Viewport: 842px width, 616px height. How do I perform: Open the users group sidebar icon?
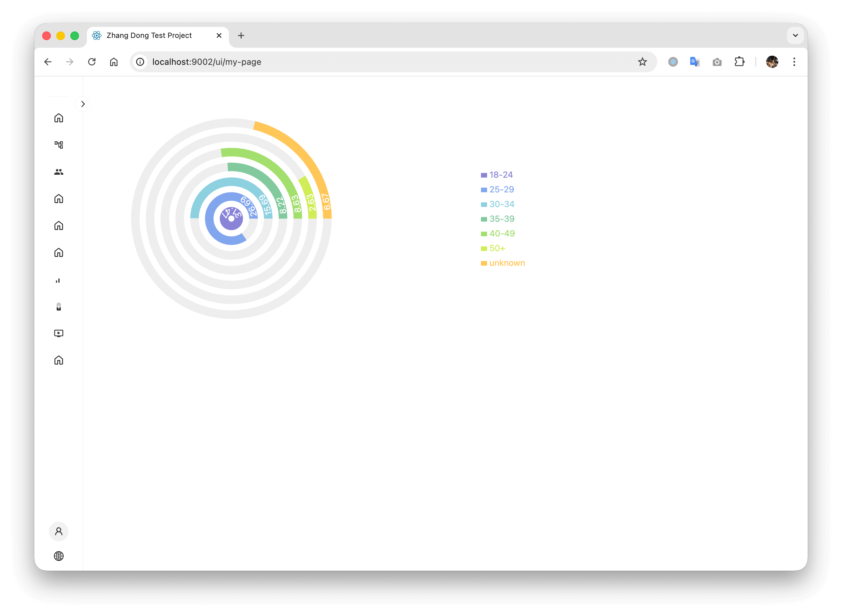(x=58, y=172)
